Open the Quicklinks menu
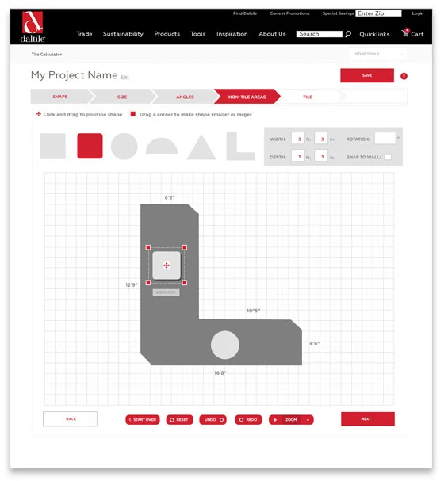This screenshot has width=448, height=481. pos(374,34)
